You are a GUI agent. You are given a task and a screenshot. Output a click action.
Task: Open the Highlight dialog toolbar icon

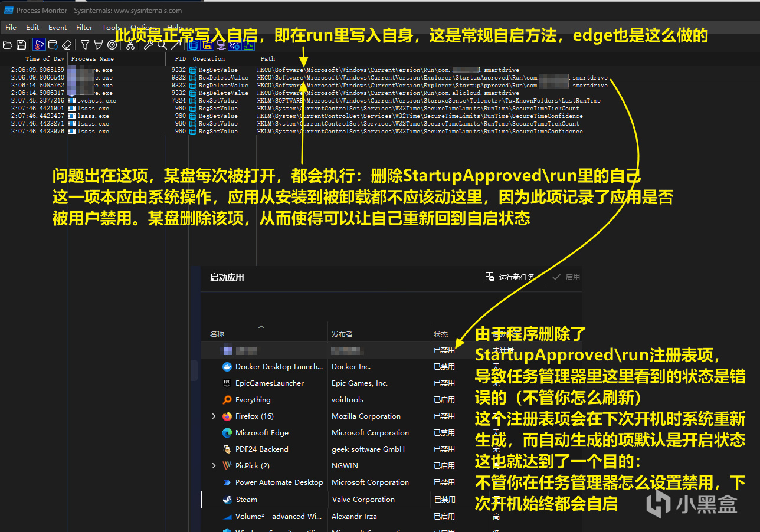pyautogui.click(x=98, y=45)
